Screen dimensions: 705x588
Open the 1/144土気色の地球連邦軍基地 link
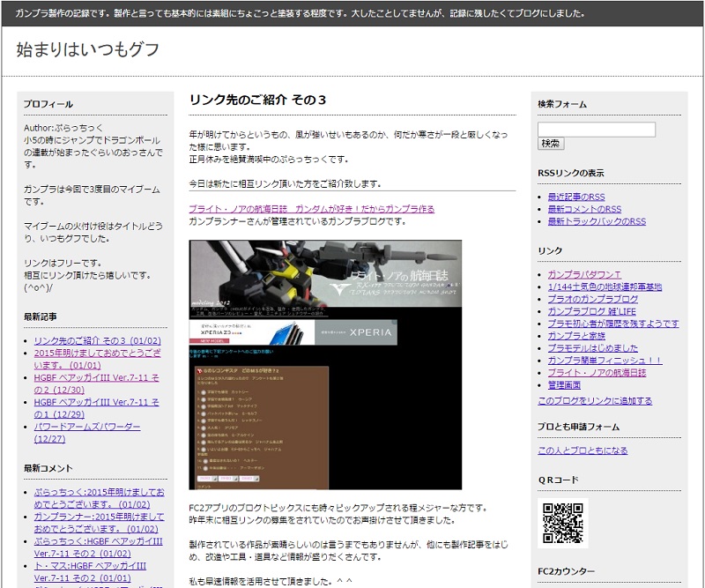click(605, 287)
